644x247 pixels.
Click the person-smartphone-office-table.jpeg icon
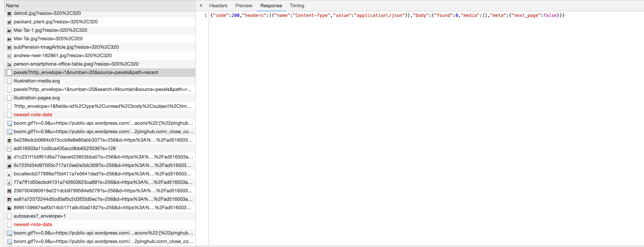pyautogui.click(x=9, y=64)
